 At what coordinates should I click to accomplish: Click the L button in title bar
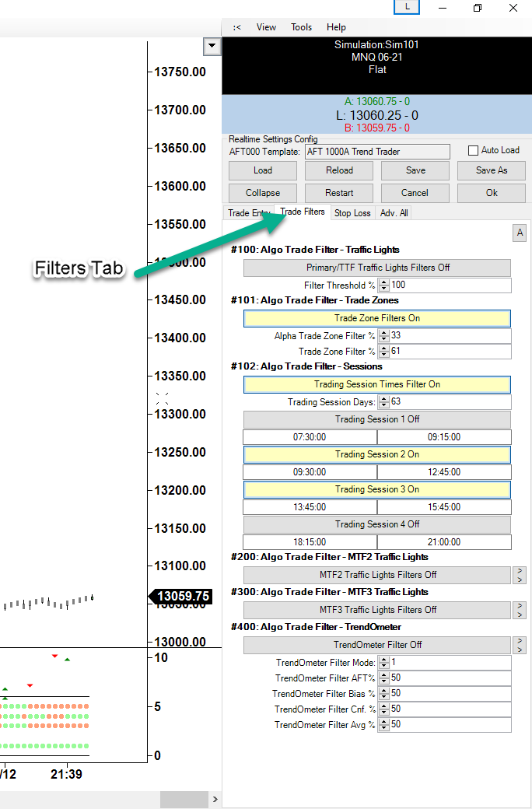pos(407,7)
